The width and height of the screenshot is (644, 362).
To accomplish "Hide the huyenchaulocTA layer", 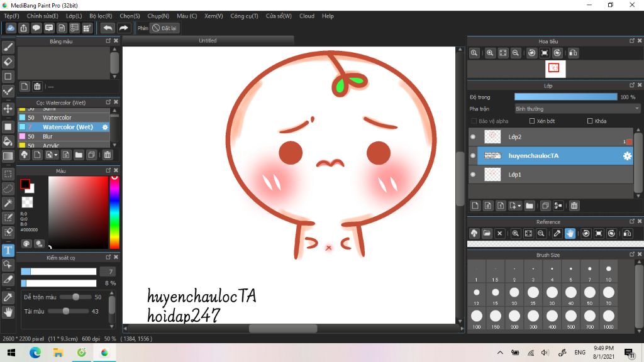I will coord(473,156).
